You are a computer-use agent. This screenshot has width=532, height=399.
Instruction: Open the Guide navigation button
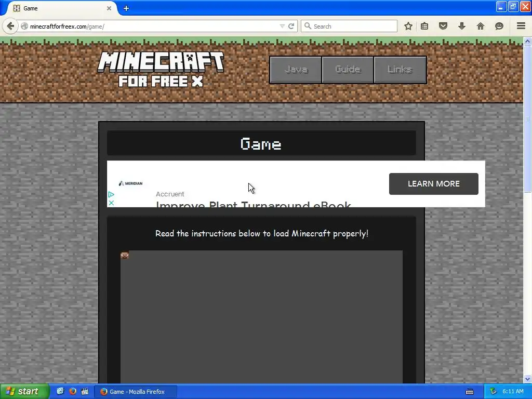point(348,70)
